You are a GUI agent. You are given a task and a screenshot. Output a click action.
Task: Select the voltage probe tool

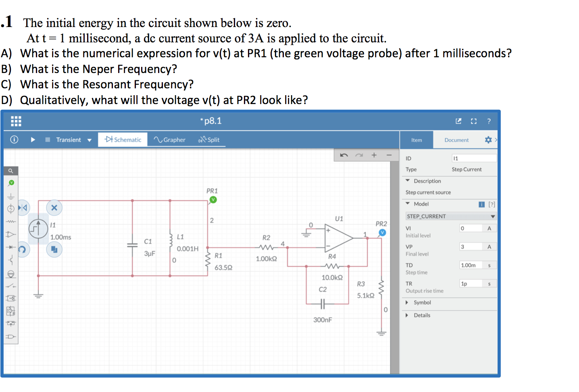click(x=11, y=182)
